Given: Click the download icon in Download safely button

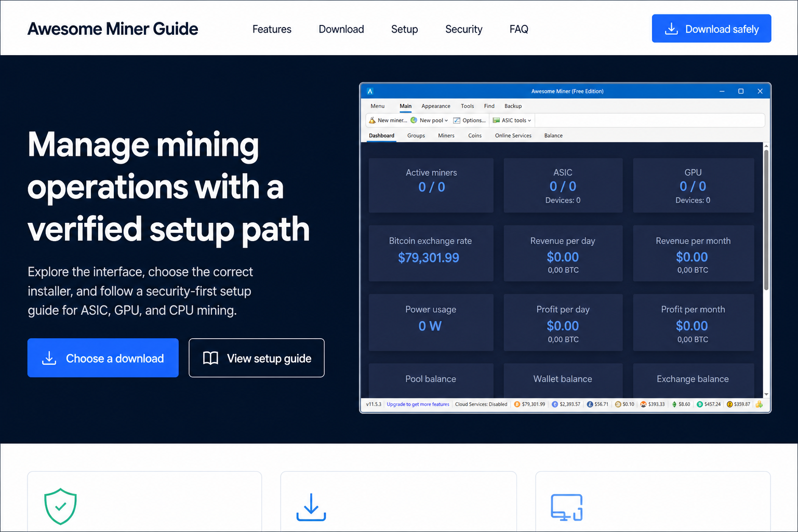Looking at the screenshot, I should point(671,29).
